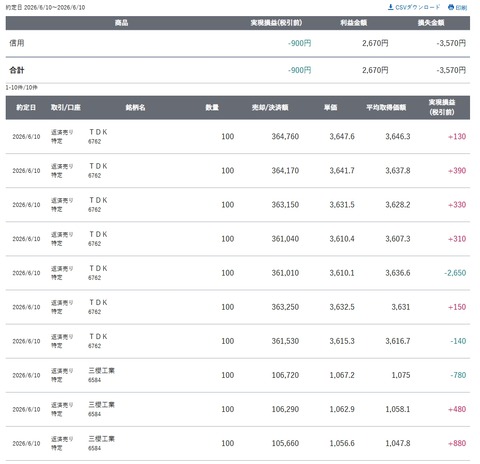Click the +310 profit value
The width and height of the screenshot is (480, 464).
[457, 239]
